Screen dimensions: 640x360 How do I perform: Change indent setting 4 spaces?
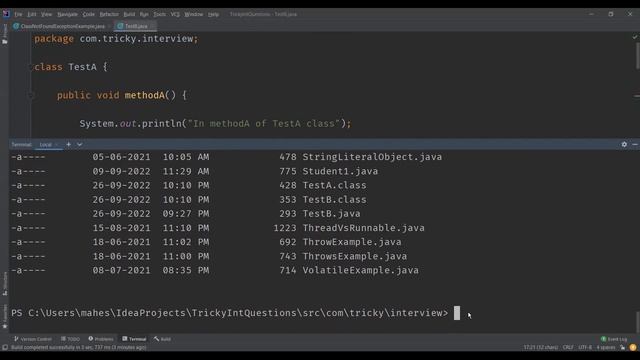(x=606, y=348)
